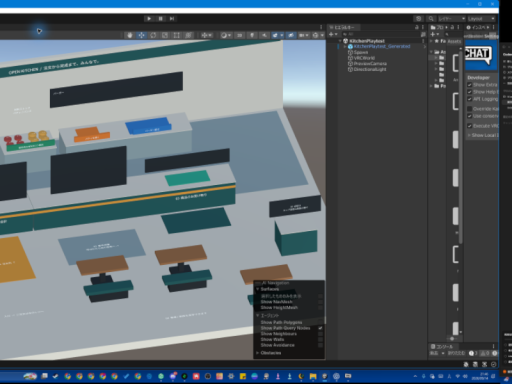The width and height of the screenshot is (512, 384).
Task: Select the Hand (View) tool
Action: (130, 35)
